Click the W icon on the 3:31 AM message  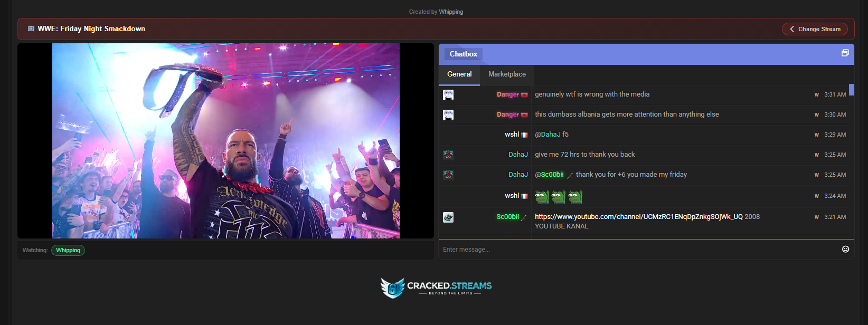(817, 95)
